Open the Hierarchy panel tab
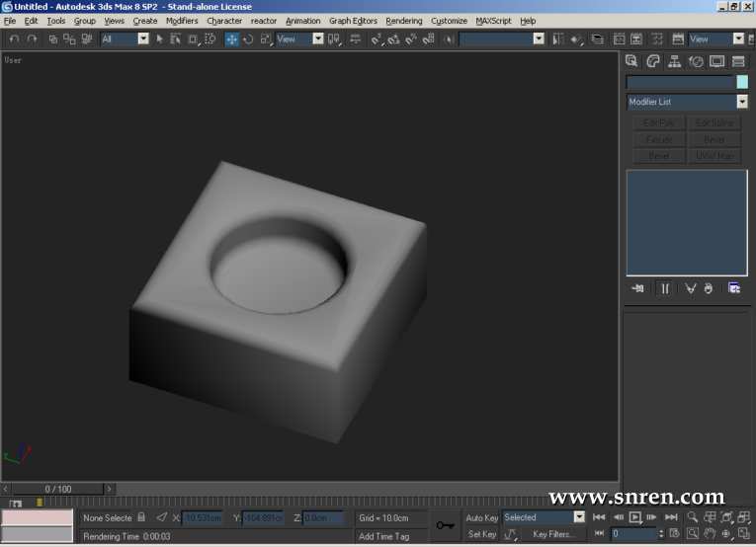 675,61
